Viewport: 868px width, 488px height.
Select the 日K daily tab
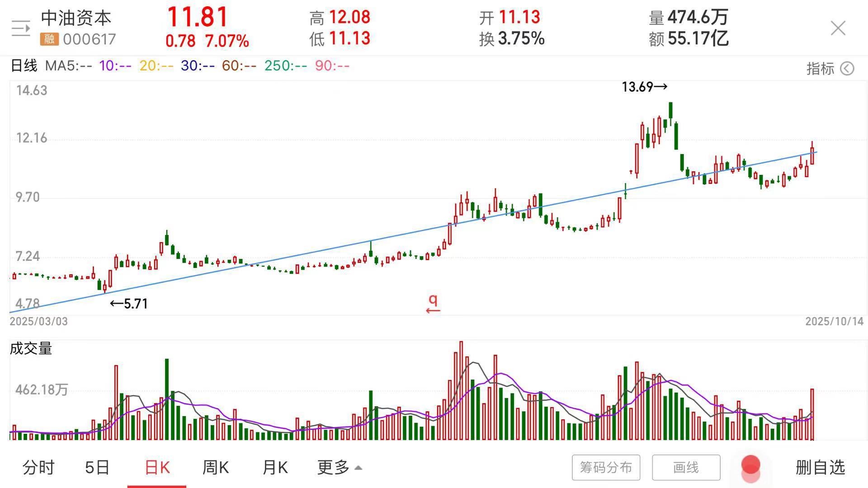pos(157,467)
